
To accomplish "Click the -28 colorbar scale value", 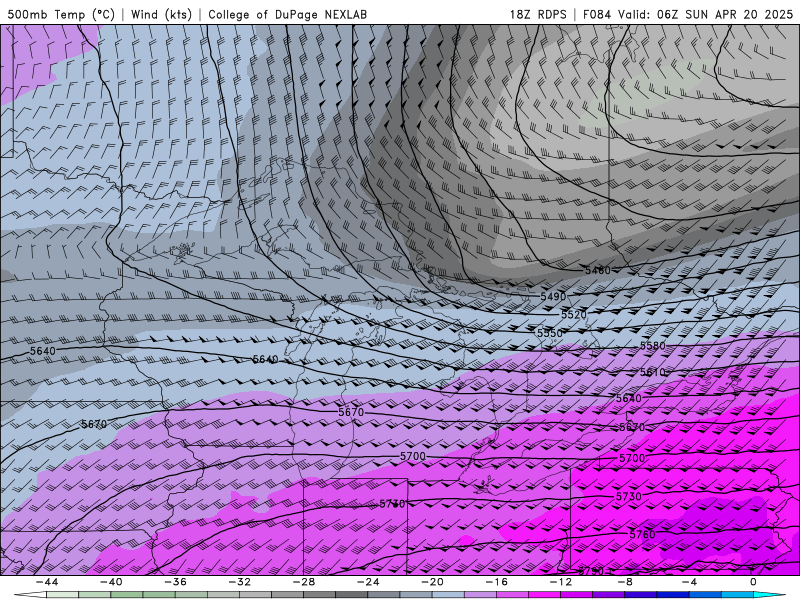I will click(x=304, y=582).
